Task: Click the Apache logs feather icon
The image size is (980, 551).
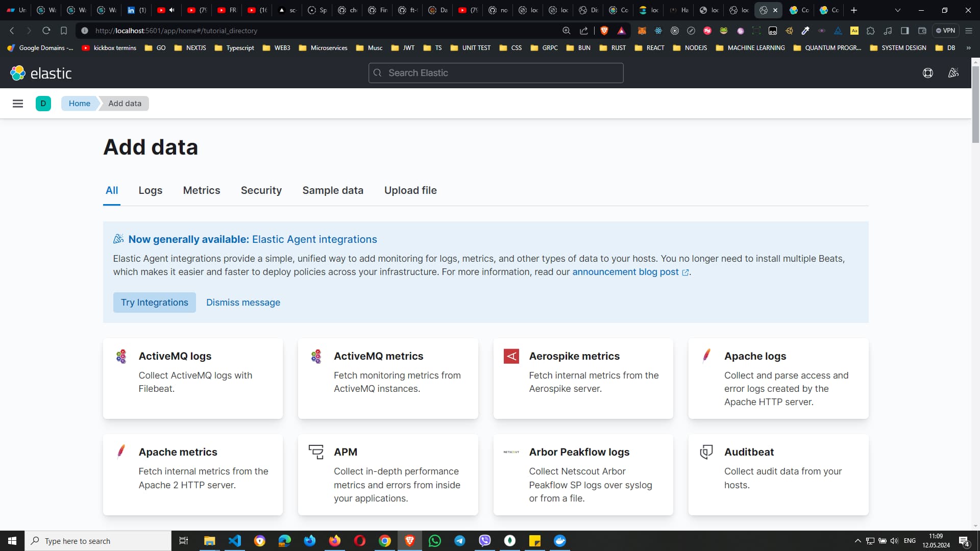Action: (706, 356)
